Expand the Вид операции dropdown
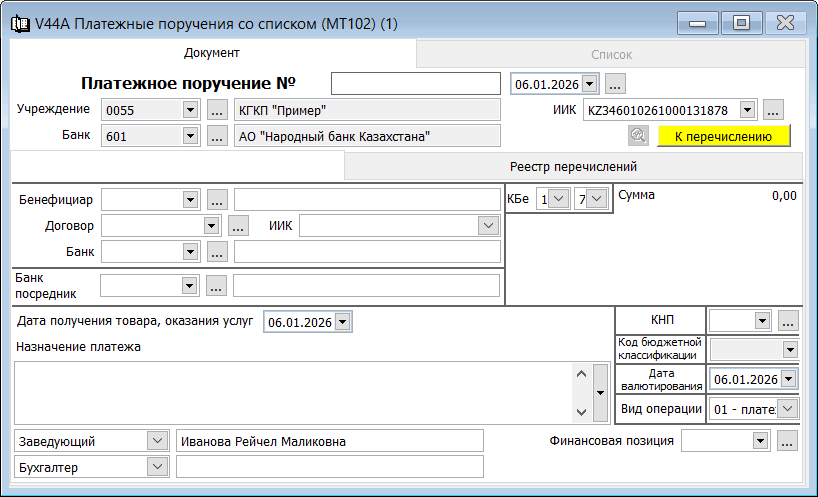This screenshot has width=818, height=497. click(x=789, y=408)
